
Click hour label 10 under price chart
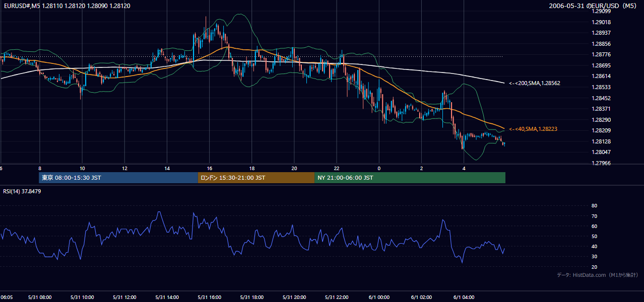[x=82, y=168]
